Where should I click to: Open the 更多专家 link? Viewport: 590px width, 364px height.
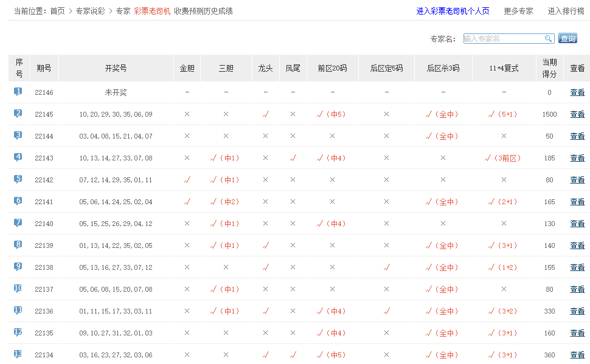pos(518,11)
